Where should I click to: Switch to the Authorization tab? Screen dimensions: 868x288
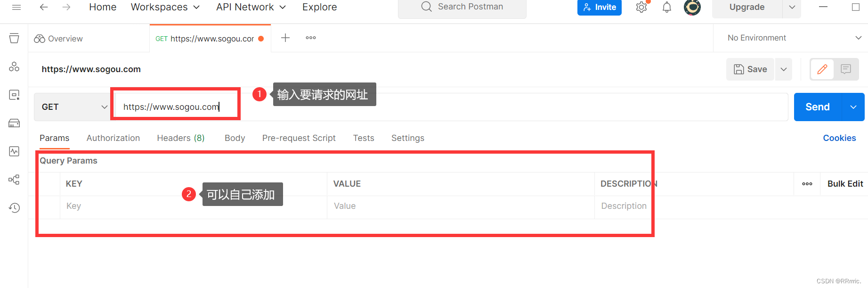pos(113,138)
